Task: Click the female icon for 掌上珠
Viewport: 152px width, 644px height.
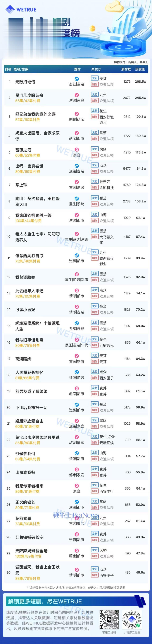Action: pos(77,182)
